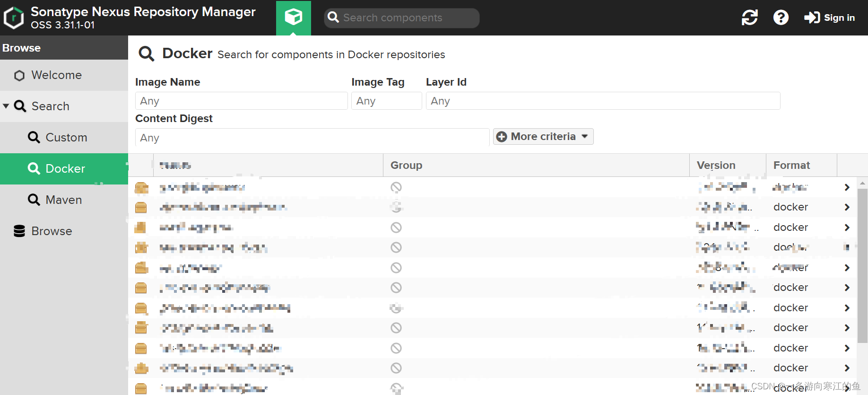Image resolution: width=868 pixels, height=395 pixels.
Task: Click the component icon of the third result row
Action: 141,228
